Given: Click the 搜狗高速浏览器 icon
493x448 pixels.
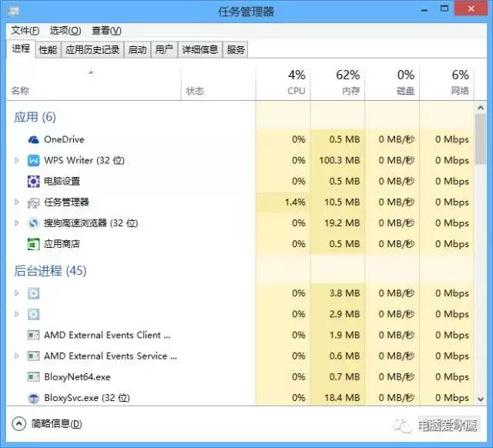Looking at the screenshot, I should [33, 223].
